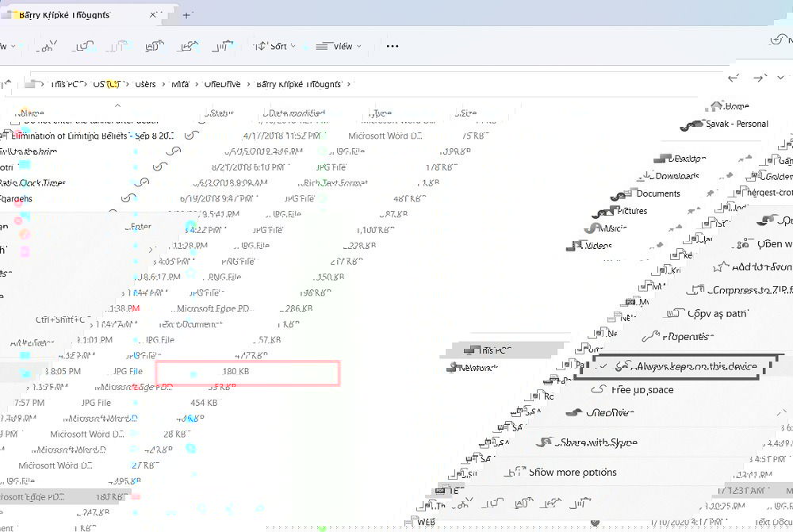Expand the chevron after OneDrive breadcrumb
This screenshot has height=532, width=793.
[248, 84]
